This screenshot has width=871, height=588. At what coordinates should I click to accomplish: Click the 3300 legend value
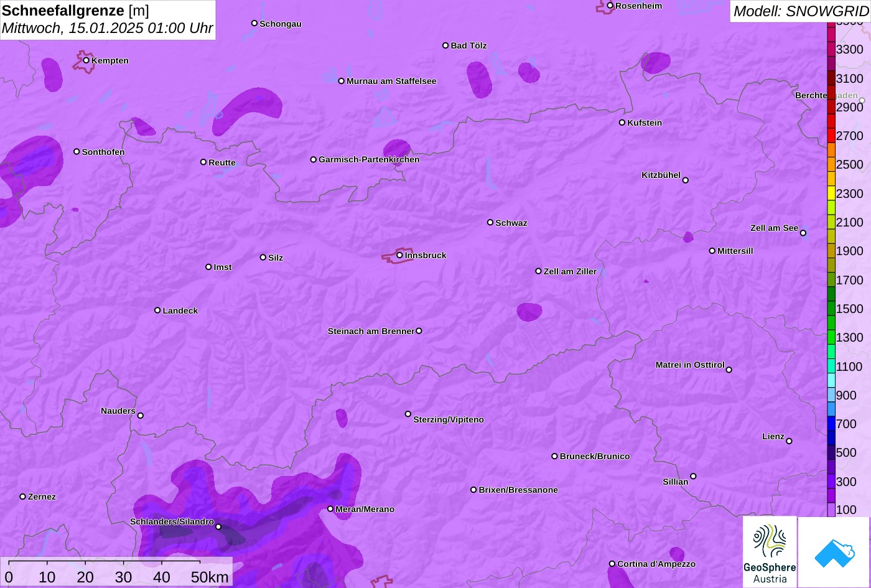850,49
